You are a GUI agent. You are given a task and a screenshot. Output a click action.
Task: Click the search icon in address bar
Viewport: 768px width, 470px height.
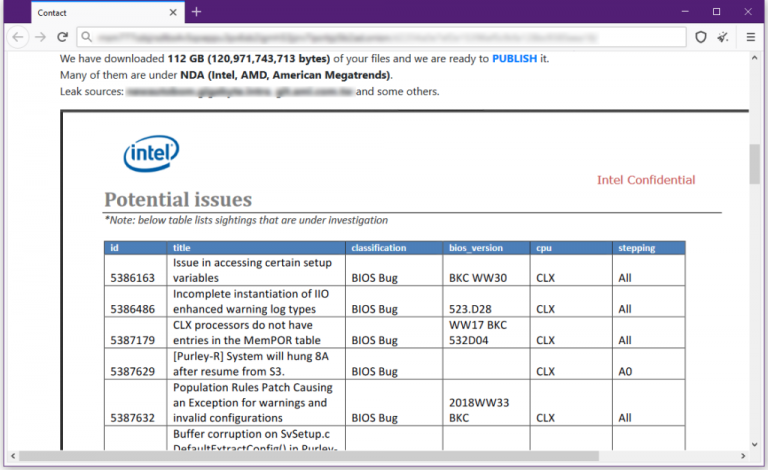click(88, 37)
